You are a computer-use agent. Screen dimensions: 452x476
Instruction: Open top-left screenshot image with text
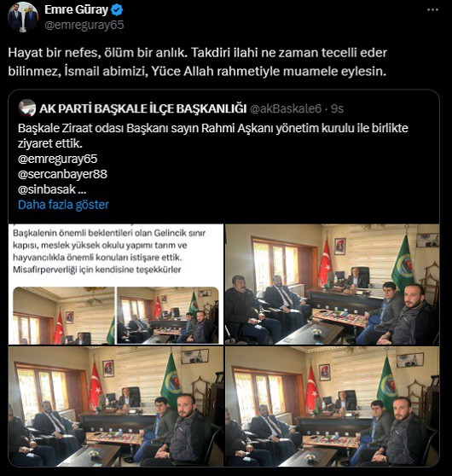(116, 284)
